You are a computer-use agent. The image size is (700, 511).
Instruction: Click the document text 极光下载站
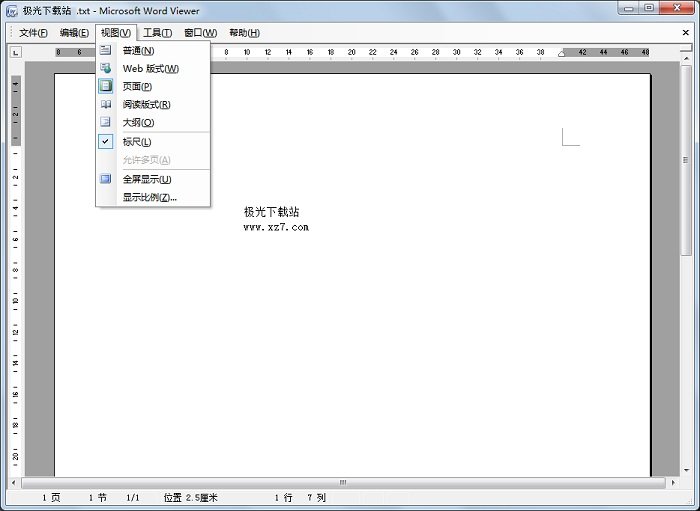[x=271, y=212]
